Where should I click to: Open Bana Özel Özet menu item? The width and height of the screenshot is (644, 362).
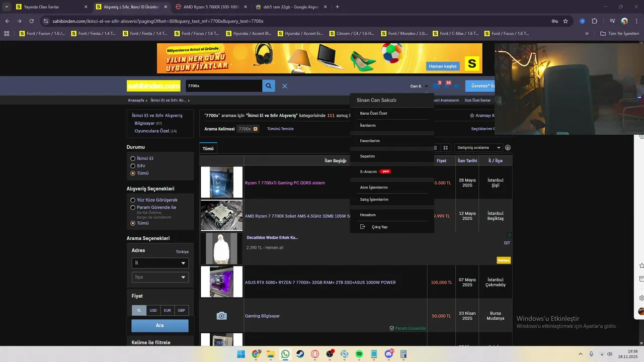tap(373, 114)
